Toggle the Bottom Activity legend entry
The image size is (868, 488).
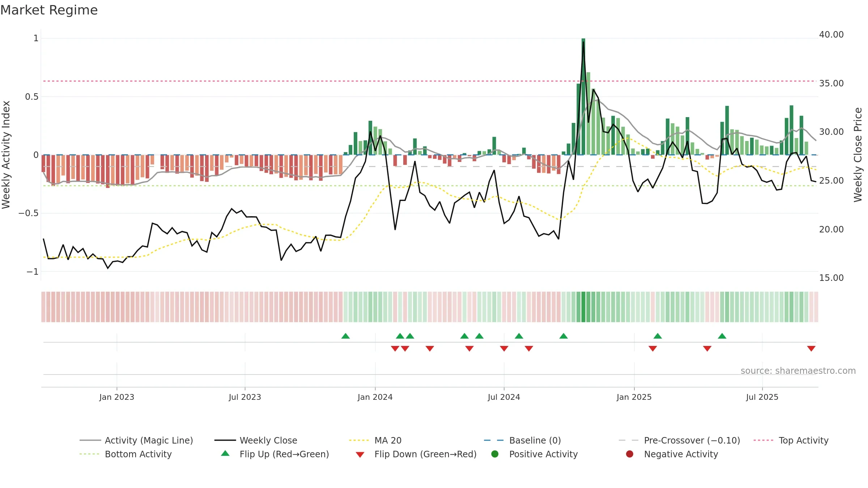click(x=125, y=454)
